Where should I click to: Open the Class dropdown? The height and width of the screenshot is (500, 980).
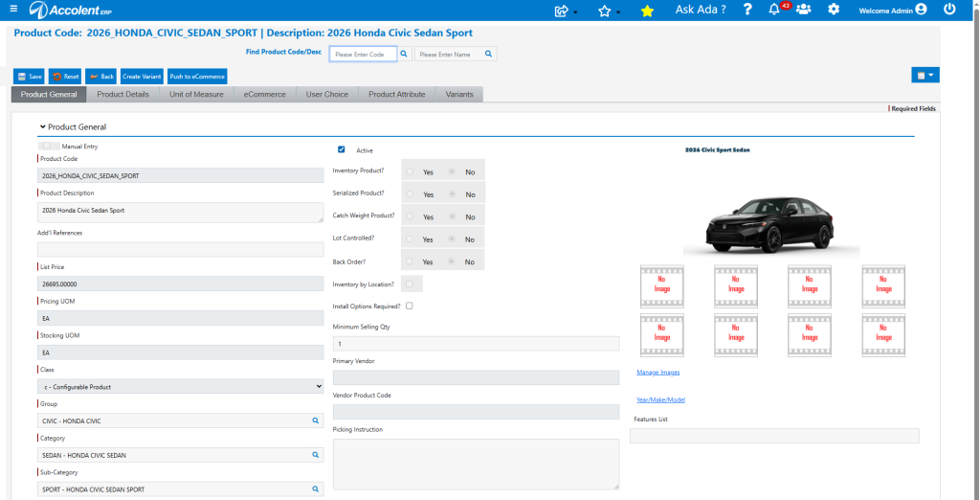pos(181,387)
